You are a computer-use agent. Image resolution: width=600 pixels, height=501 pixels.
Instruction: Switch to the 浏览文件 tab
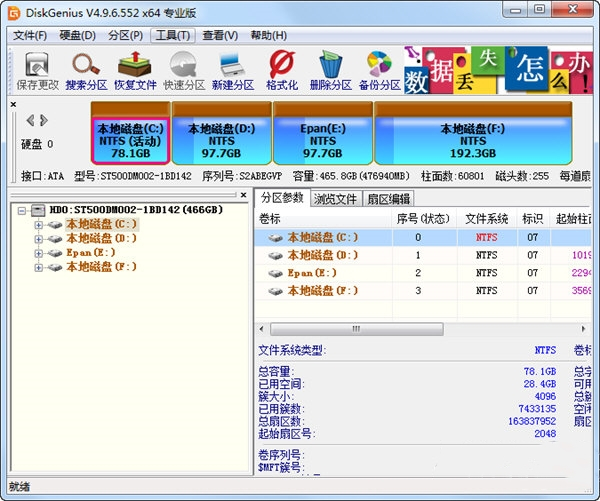coord(335,199)
